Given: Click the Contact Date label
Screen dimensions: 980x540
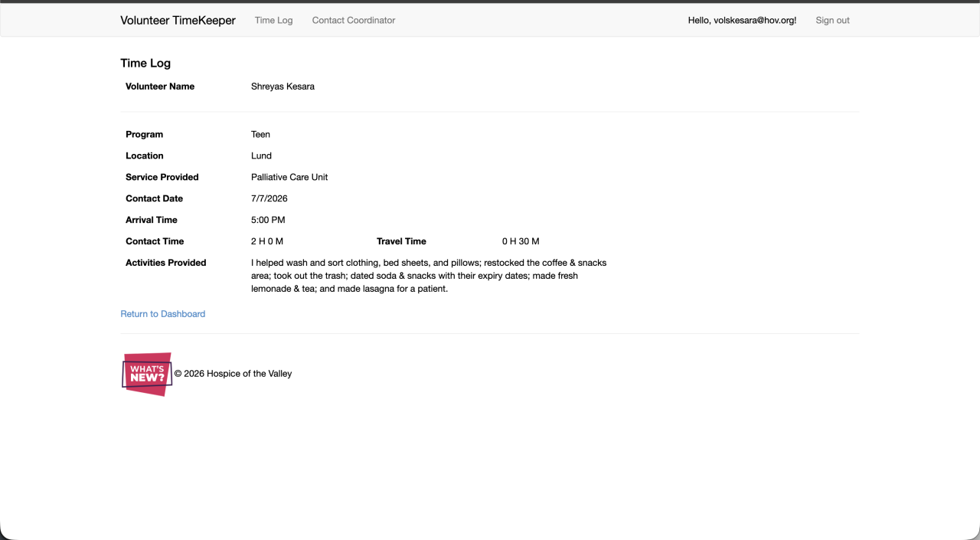Looking at the screenshot, I should coord(154,198).
